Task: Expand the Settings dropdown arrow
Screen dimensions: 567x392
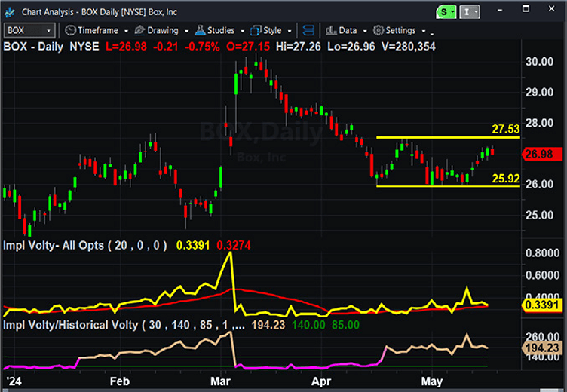Action: (x=424, y=31)
